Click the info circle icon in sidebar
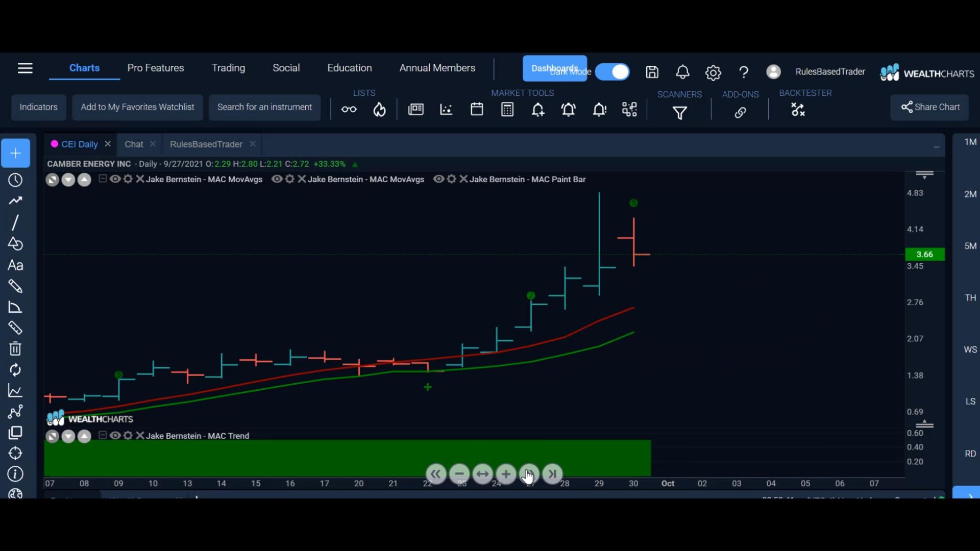The image size is (980, 551). (x=15, y=474)
